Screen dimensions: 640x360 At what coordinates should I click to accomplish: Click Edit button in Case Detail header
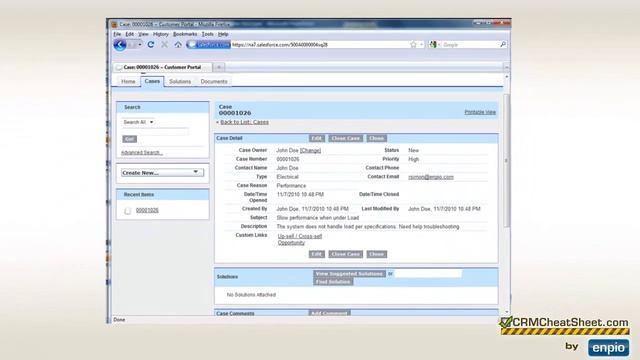coord(316,138)
